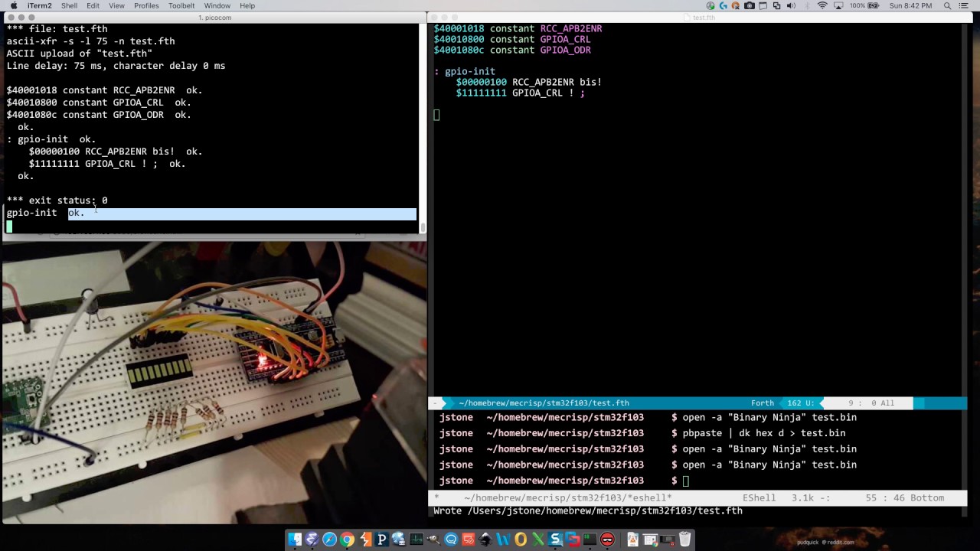
Task: Click the Forth mode indicator in mode line
Action: 763,403
